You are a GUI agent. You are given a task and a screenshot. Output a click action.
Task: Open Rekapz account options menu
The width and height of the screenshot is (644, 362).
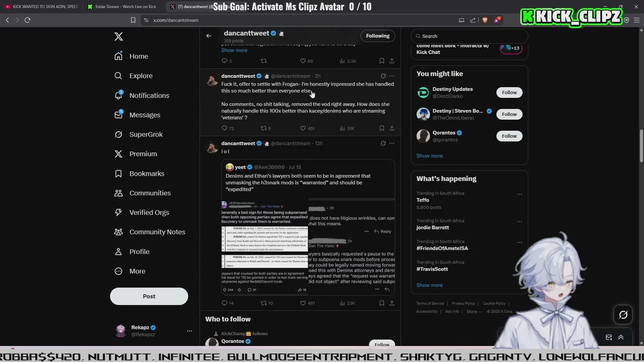189,331
